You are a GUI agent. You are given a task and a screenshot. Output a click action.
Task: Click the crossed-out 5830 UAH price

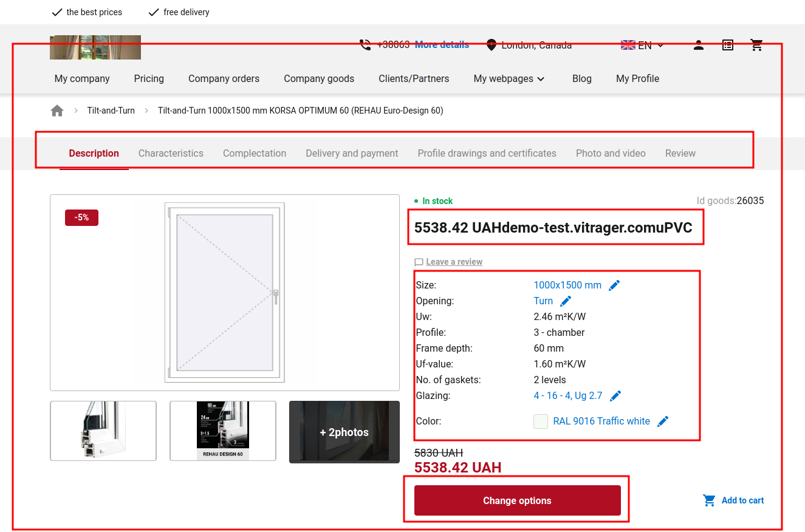pos(439,452)
